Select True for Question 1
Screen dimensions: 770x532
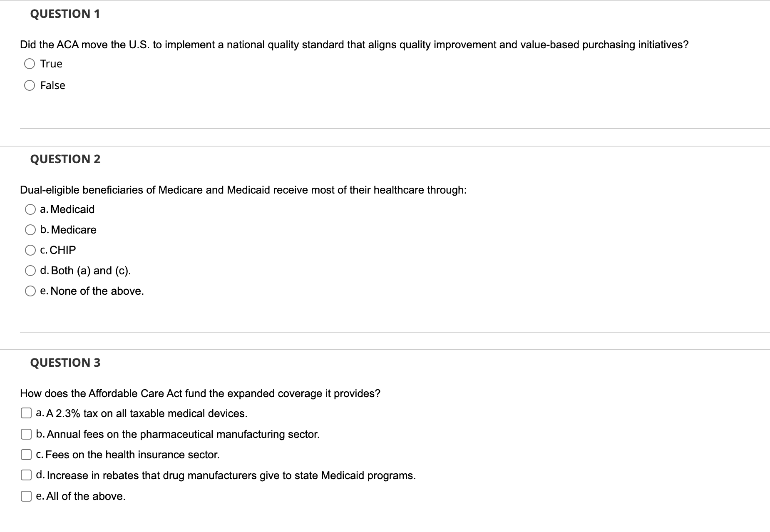click(30, 64)
